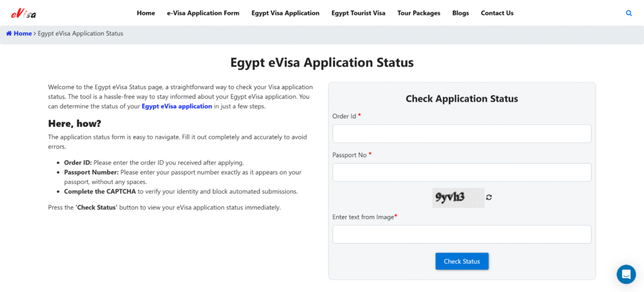Go to the Home menu item
644x292 pixels.
click(146, 13)
